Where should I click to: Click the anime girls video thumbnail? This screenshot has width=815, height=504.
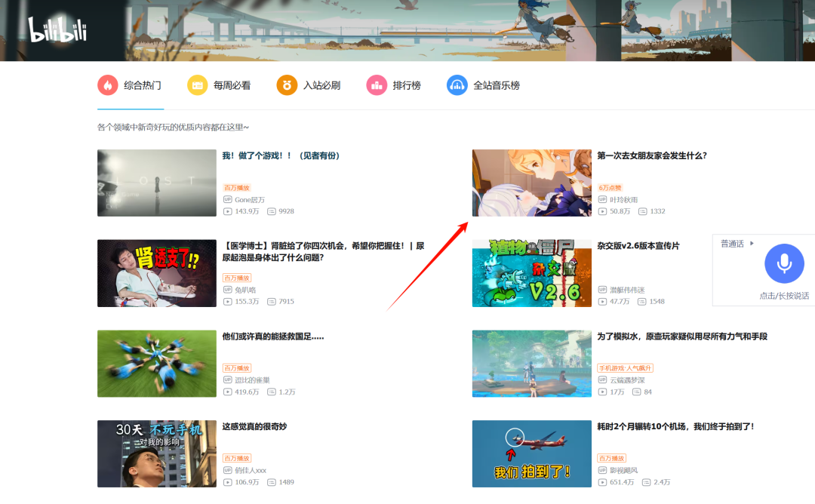[x=532, y=183]
